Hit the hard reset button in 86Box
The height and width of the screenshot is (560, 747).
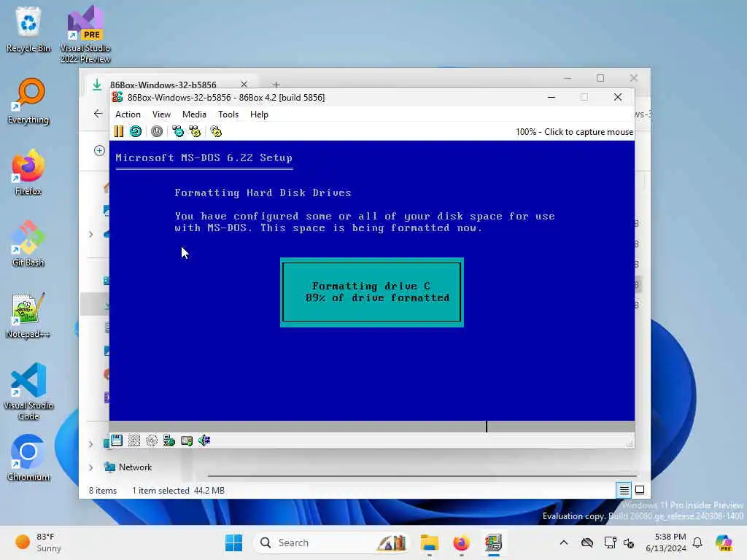(x=136, y=131)
